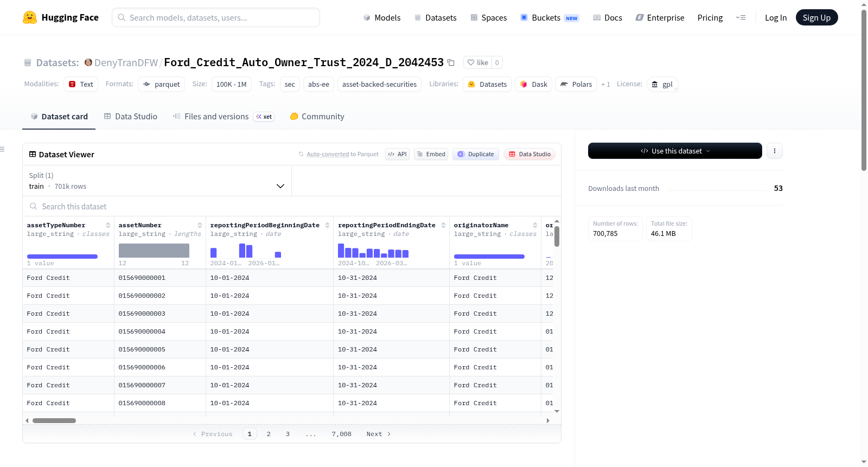Open the Pricing page
Screen dimensions: 868x467
point(710,17)
